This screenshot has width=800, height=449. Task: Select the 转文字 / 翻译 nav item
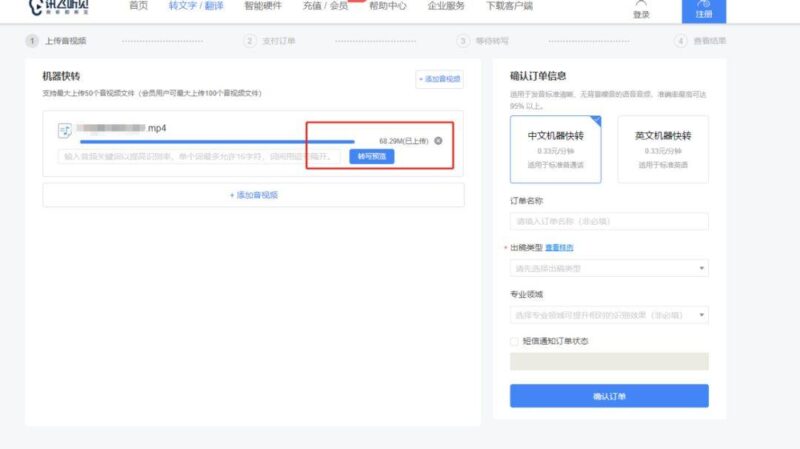click(x=196, y=6)
